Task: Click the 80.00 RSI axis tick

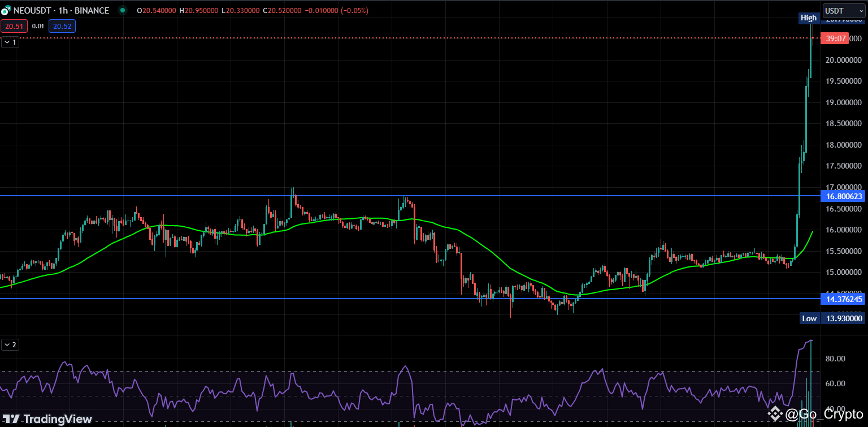Action: pos(835,359)
